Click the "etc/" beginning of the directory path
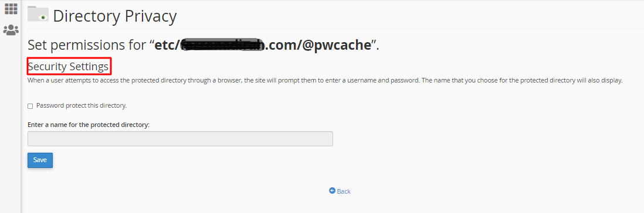The image size is (644, 213). [x=167, y=44]
